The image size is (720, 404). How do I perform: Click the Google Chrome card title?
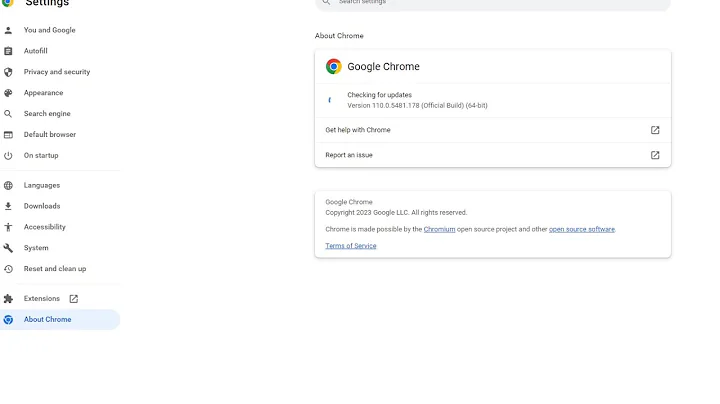point(383,67)
